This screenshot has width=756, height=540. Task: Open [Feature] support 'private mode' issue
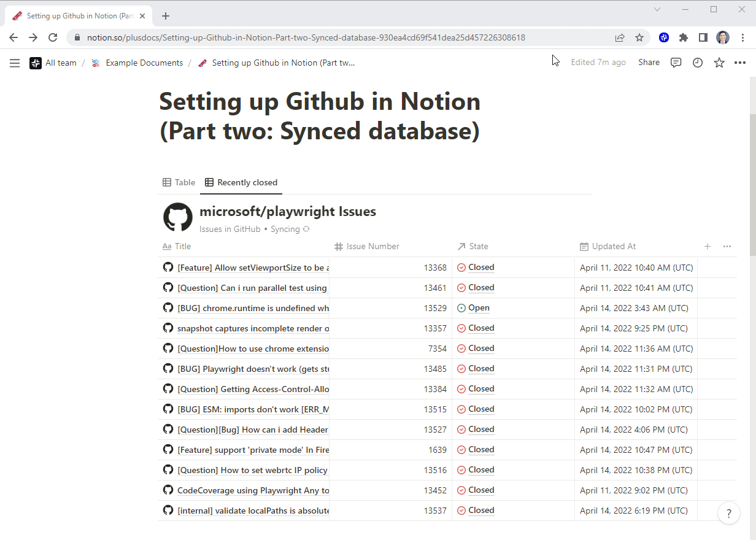click(x=253, y=450)
